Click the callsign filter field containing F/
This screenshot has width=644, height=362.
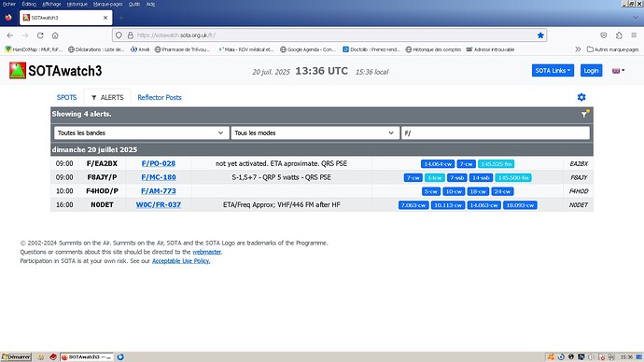[x=496, y=133]
